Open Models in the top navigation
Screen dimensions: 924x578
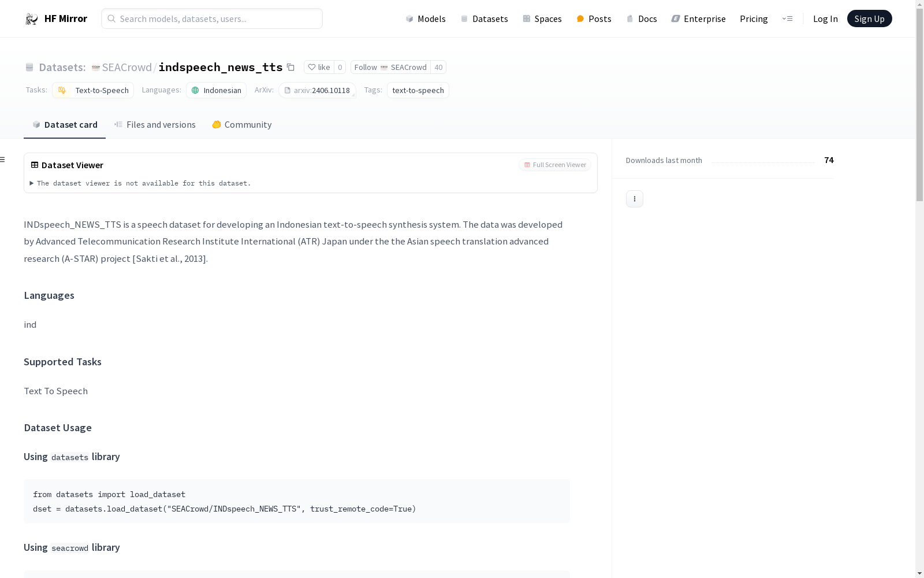pyautogui.click(x=426, y=18)
